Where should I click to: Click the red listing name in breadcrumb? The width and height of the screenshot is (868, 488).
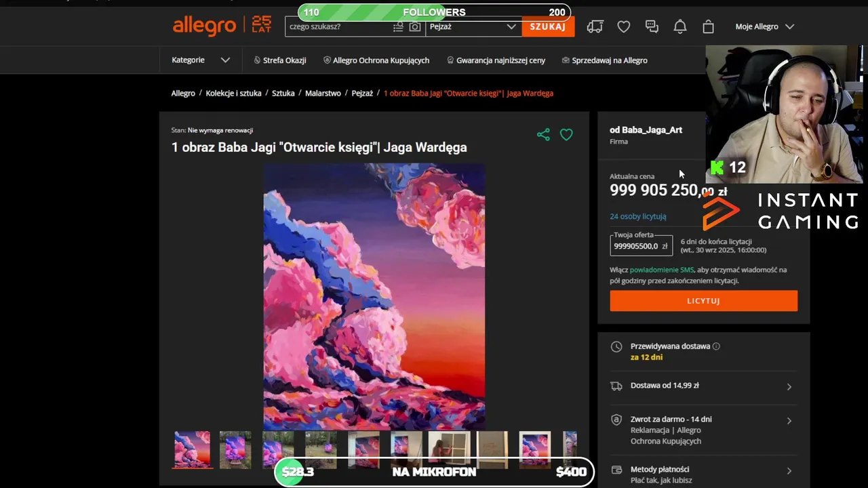click(x=469, y=93)
